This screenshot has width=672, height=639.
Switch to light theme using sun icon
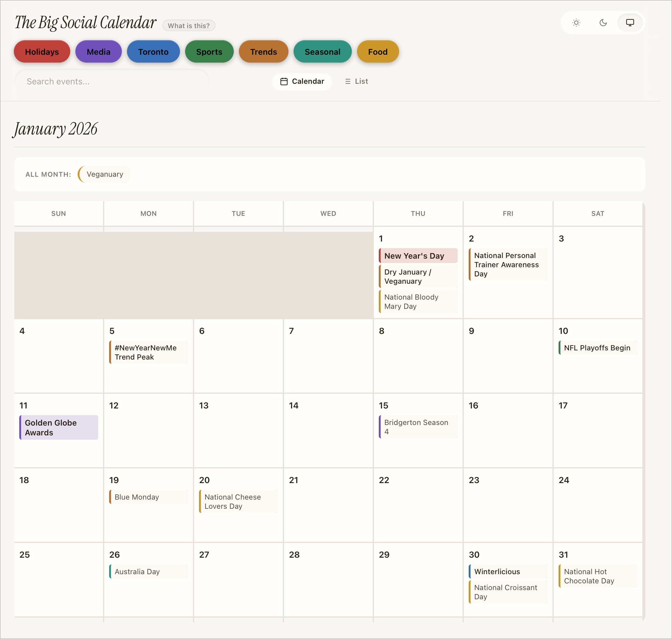click(x=577, y=23)
